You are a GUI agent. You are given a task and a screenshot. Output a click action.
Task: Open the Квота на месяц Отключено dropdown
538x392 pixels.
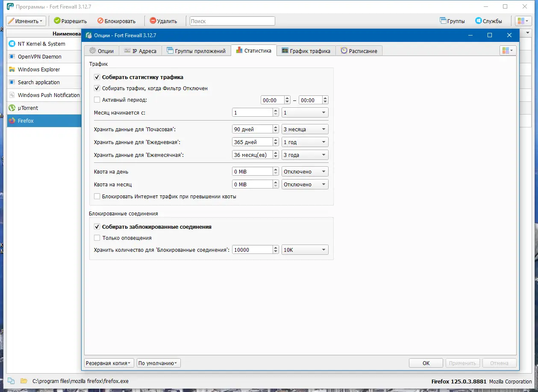click(305, 184)
